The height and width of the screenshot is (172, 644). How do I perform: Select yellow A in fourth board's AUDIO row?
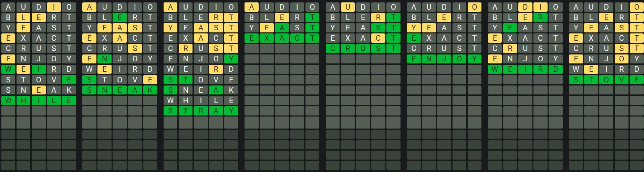coord(252,7)
